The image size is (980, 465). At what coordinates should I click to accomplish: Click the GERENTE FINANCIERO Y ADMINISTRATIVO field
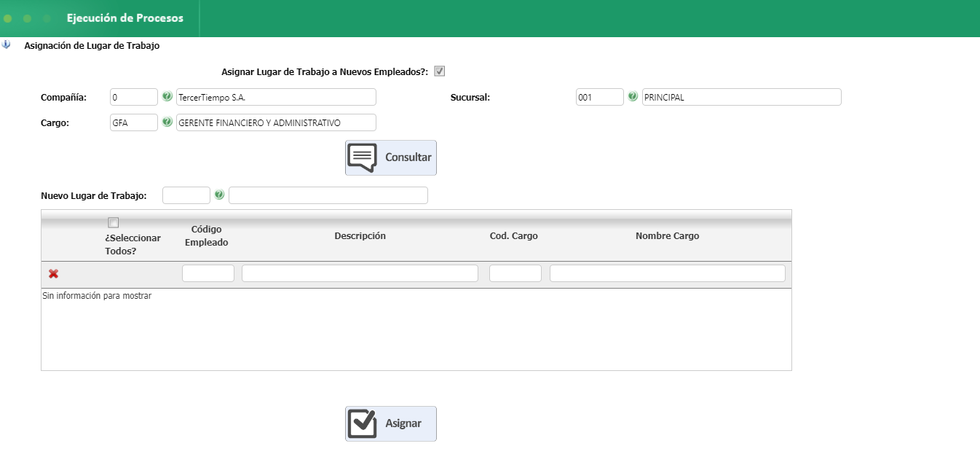point(276,122)
